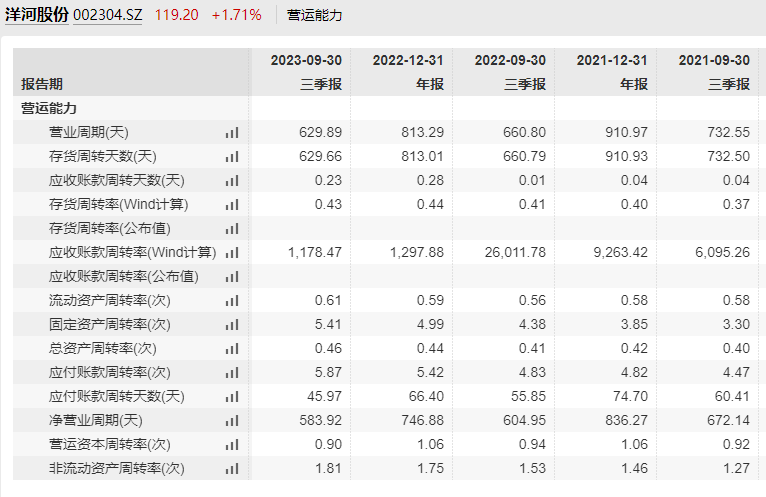Select cell value 5.41

[328, 324]
